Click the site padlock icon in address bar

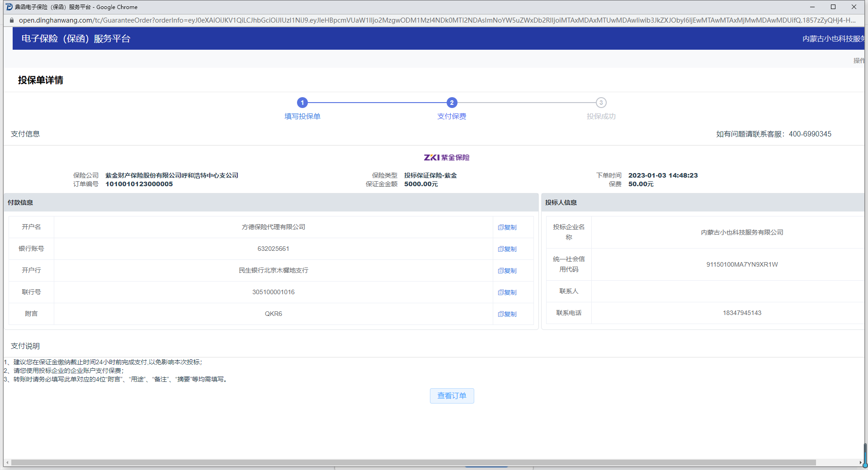click(12, 20)
